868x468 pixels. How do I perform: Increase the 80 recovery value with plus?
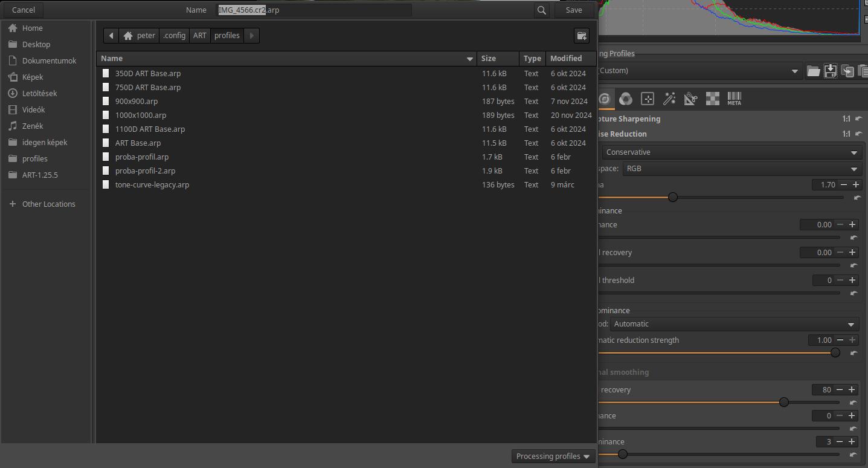(852, 390)
